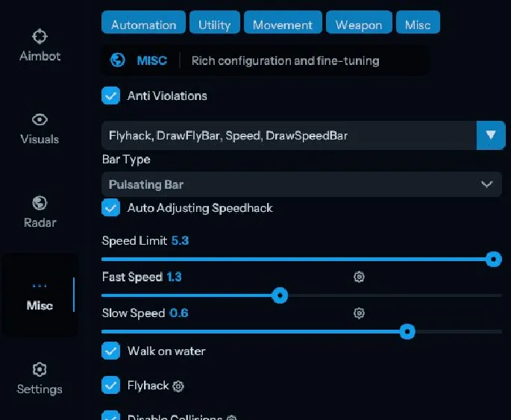
Task: Open the Bar Type Pulsating Bar dropdown
Action: tap(301, 184)
